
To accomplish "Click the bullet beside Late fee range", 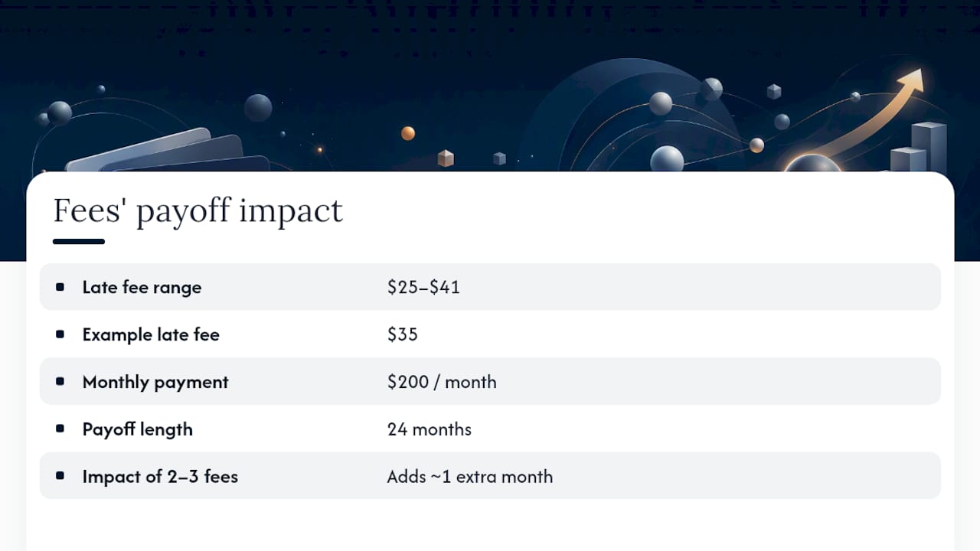I will coord(60,287).
